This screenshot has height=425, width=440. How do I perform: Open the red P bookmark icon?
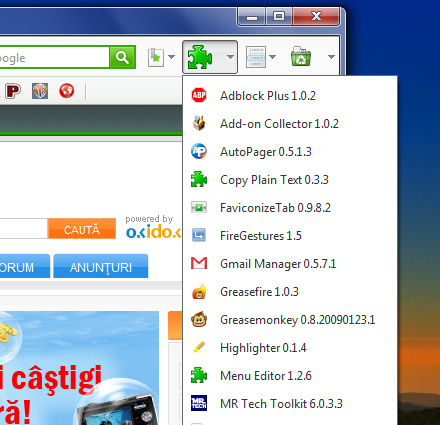coord(13,91)
